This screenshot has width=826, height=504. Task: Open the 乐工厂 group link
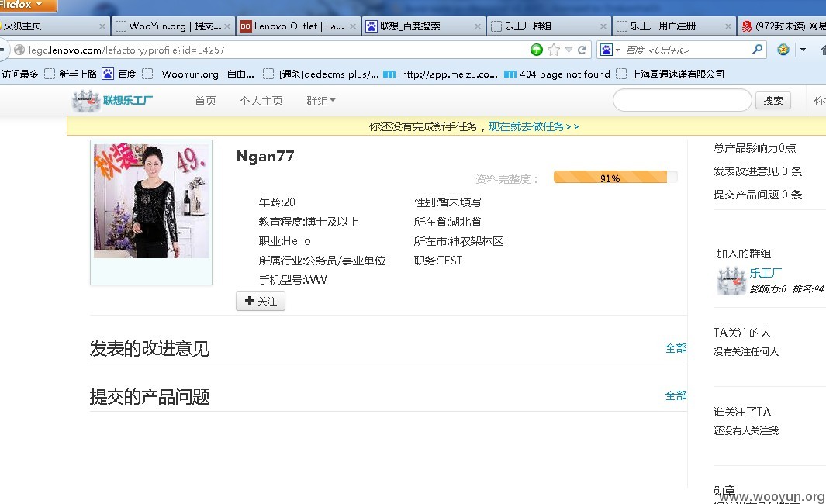pyautogui.click(x=766, y=273)
